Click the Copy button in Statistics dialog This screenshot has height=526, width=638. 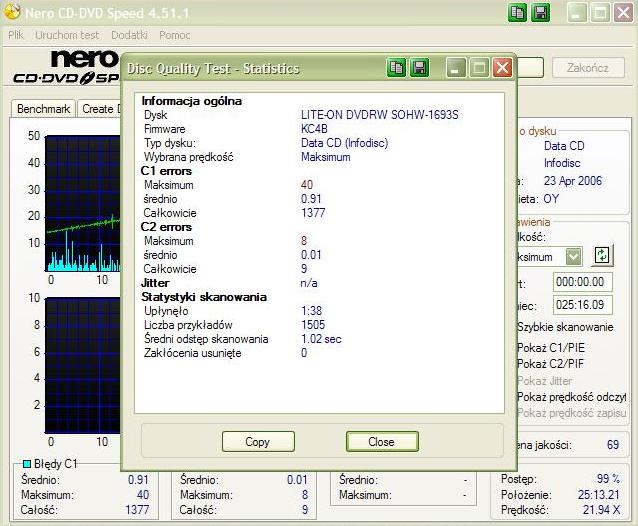[258, 441]
